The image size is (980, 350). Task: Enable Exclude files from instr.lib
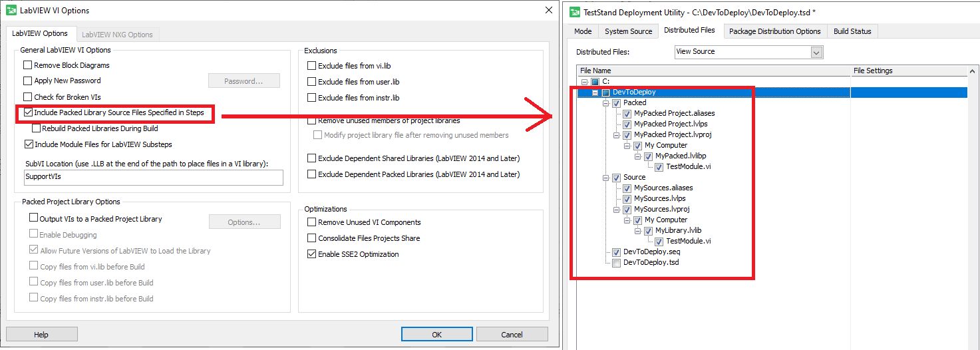[x=311, y=98]
